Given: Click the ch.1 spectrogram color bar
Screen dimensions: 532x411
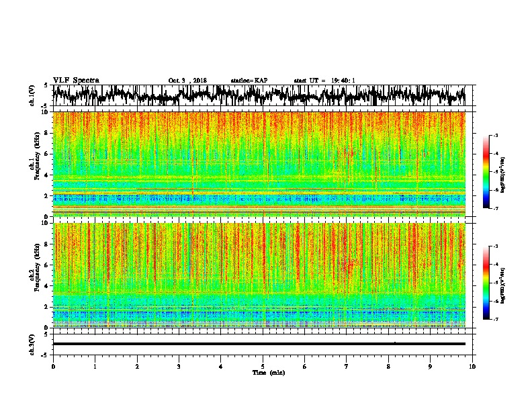Looking at the screenshot, I should [486, 172].
